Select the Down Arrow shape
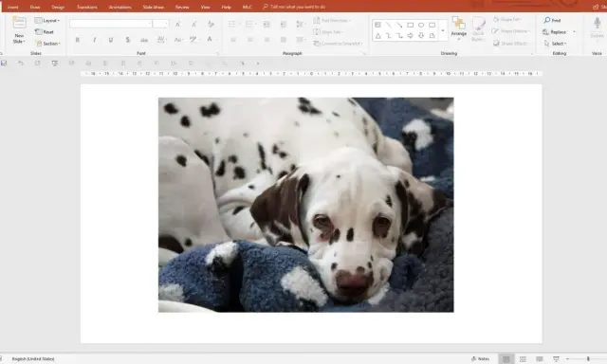The width and height of the screenshot is (607, 364). tap(421, 36)
